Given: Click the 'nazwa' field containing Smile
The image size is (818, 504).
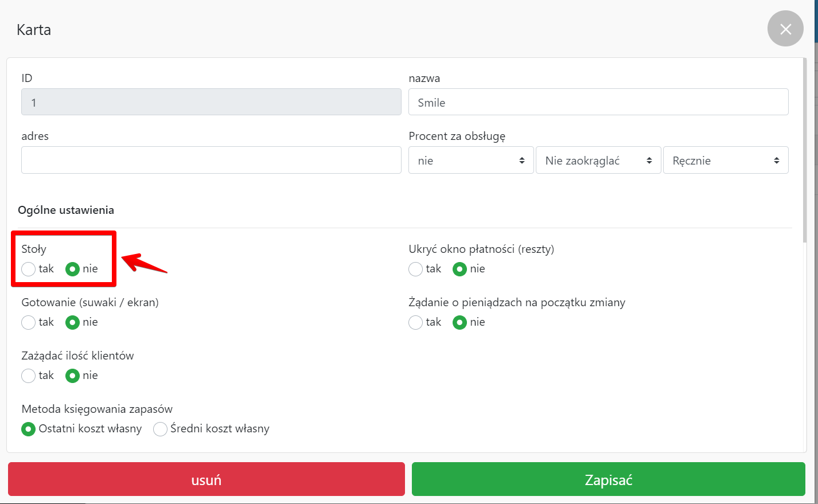Looking at the screenshot, I should point(598,102).
